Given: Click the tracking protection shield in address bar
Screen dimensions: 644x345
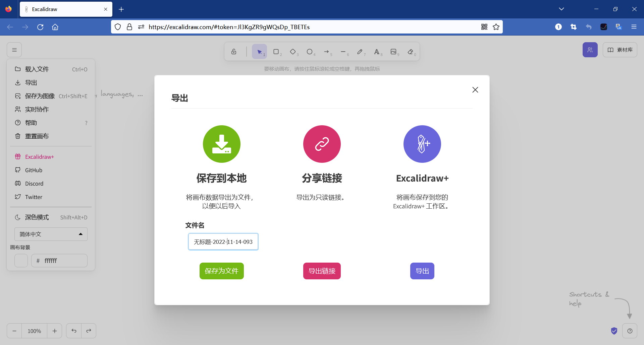Looking at the screenshot, I should tap(118, 27).
